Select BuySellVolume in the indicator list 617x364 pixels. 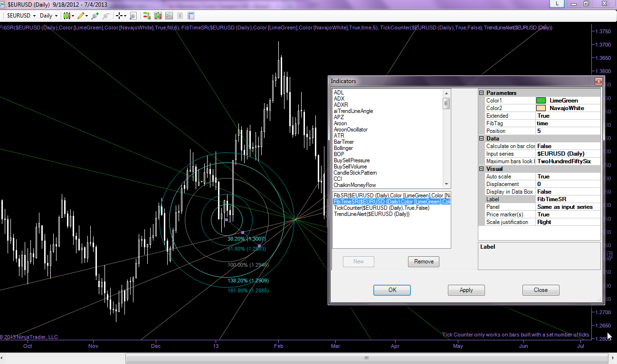click(351, 167)
